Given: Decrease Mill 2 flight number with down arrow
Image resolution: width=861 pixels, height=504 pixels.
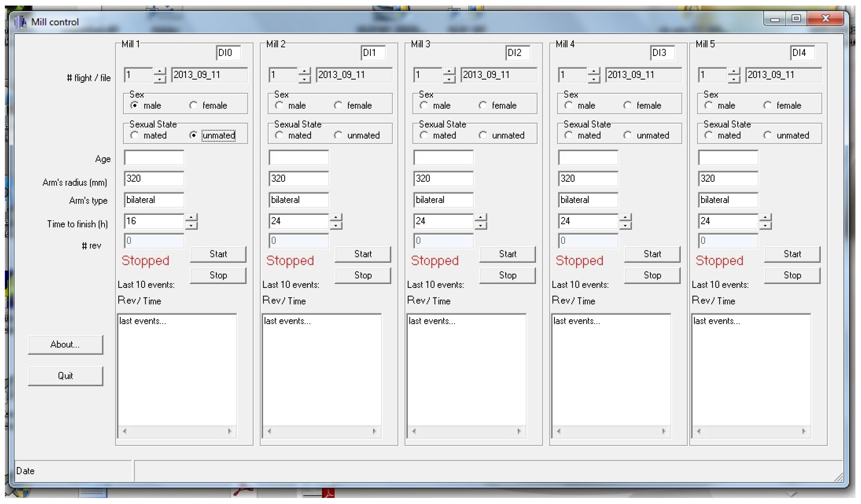Looking at the screenshot, I should tap(304, 79).
